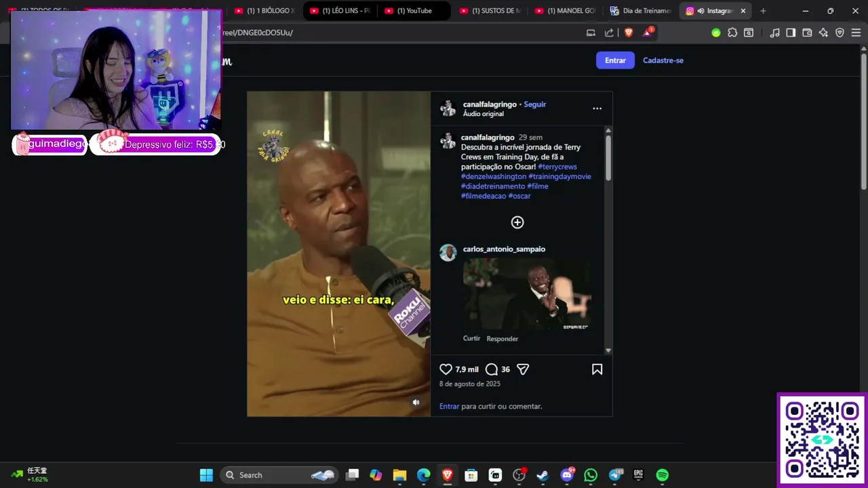Open Telegram from the taskbar
This screenshot has width=868, height=488.
coord(616,475)
